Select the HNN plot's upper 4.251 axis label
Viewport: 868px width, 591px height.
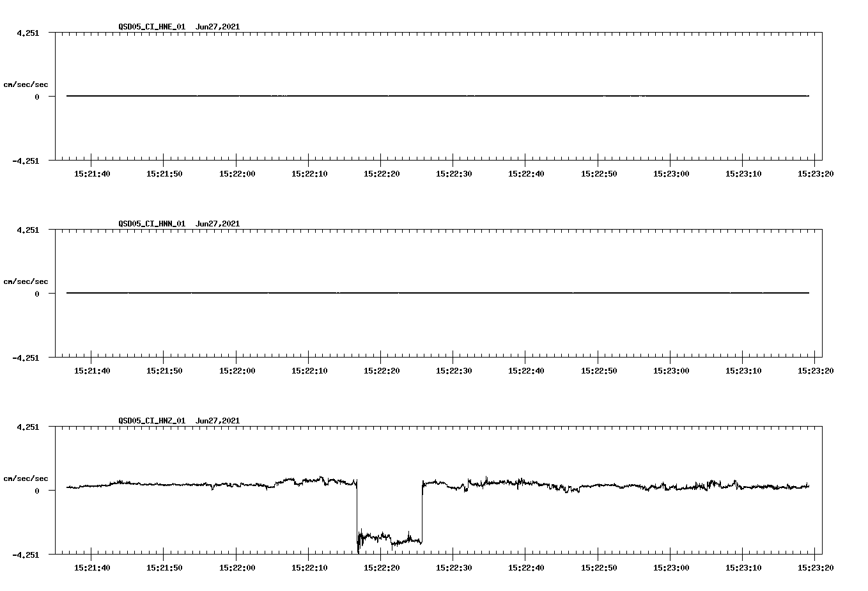[28, 230]
